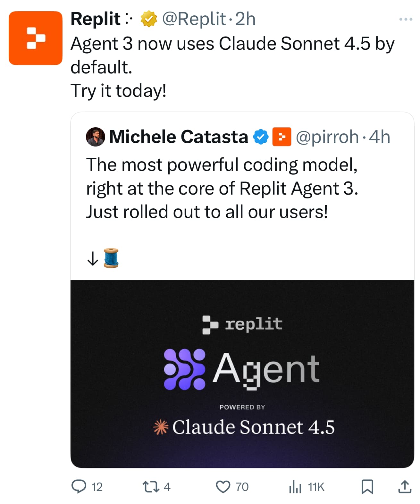Viewport: 420px width, 504px height.
Task: View tweet analytics bar chart icon
Action: coord(295,486)
